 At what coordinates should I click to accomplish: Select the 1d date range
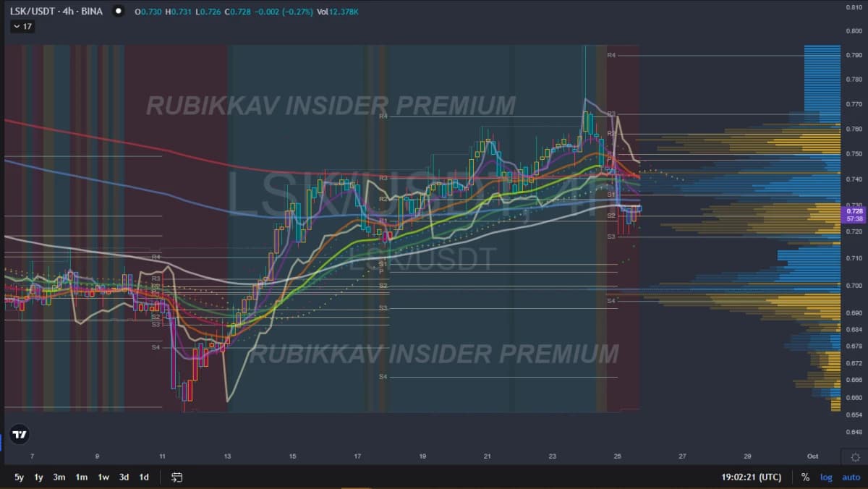144,477
